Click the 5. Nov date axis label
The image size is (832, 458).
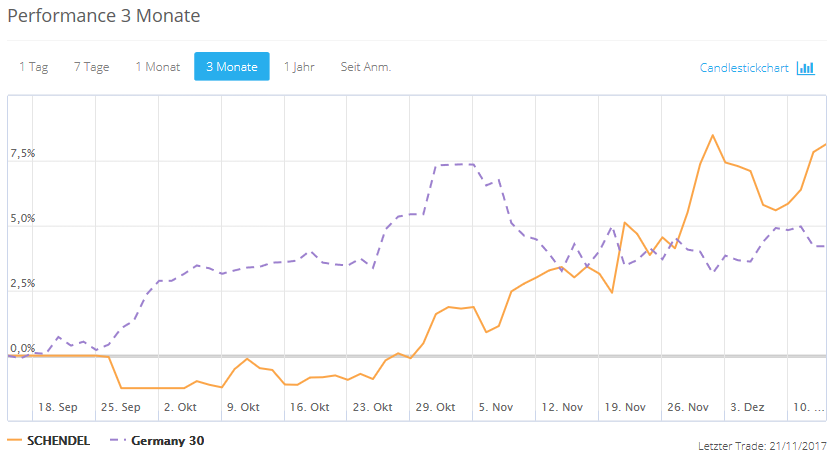click(495, 407)
